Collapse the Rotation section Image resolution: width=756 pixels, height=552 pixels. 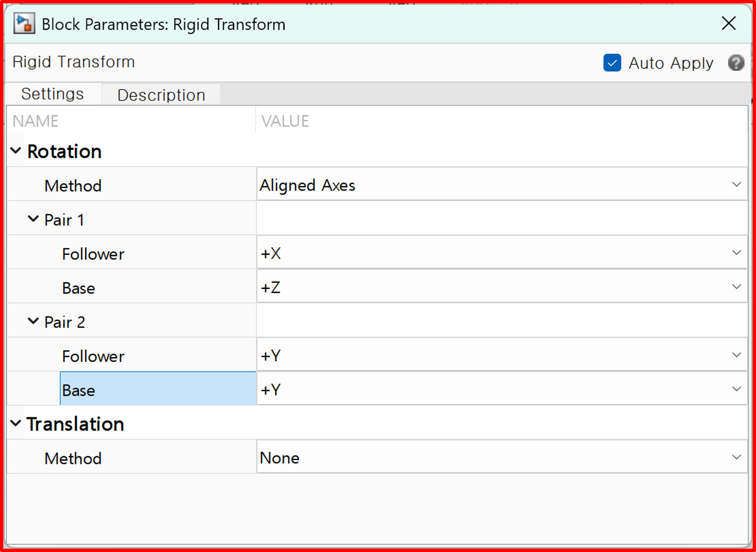tap(16, 151)
